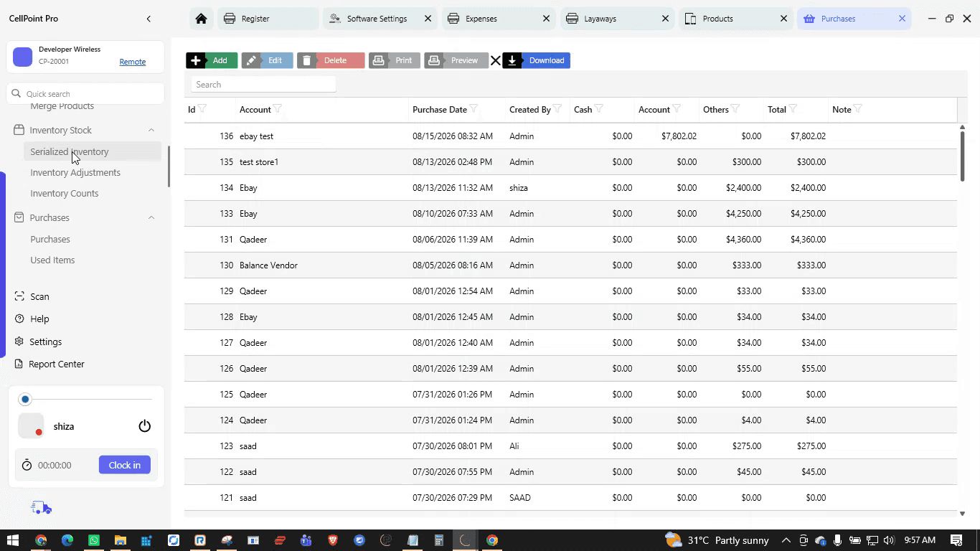Click the delivery truck icon in sidebar
The image size is (980, 551).
(x=42, y=508)
